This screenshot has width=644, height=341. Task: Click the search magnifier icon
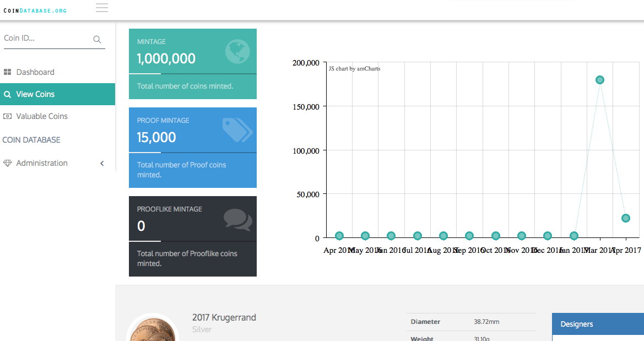97,39
